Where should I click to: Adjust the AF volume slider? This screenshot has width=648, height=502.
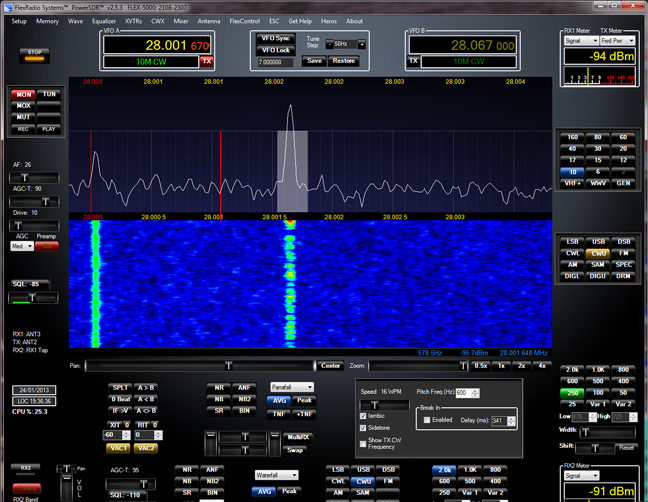point(34,178)
